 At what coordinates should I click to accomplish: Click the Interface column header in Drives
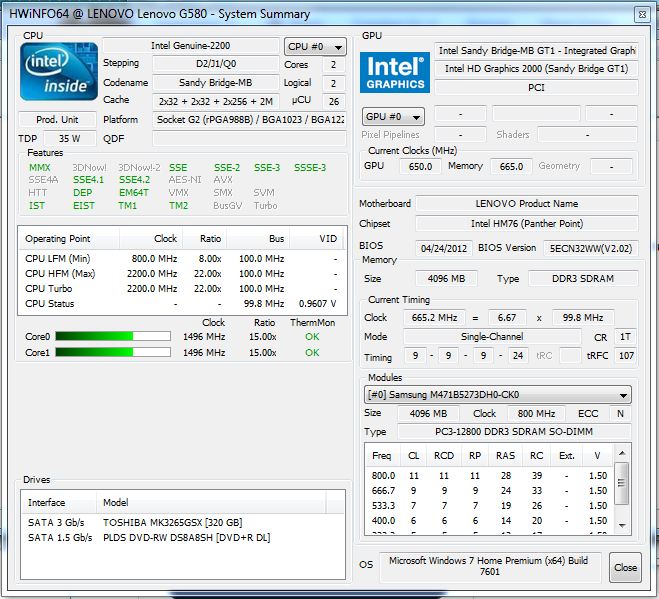(x=59, y=502)
